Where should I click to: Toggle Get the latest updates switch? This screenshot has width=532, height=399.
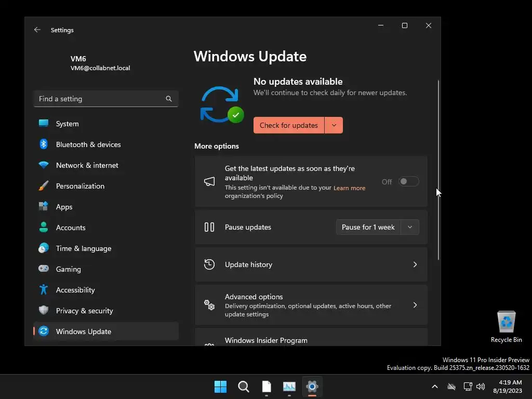pyautogui.click(x=408, y=181)
